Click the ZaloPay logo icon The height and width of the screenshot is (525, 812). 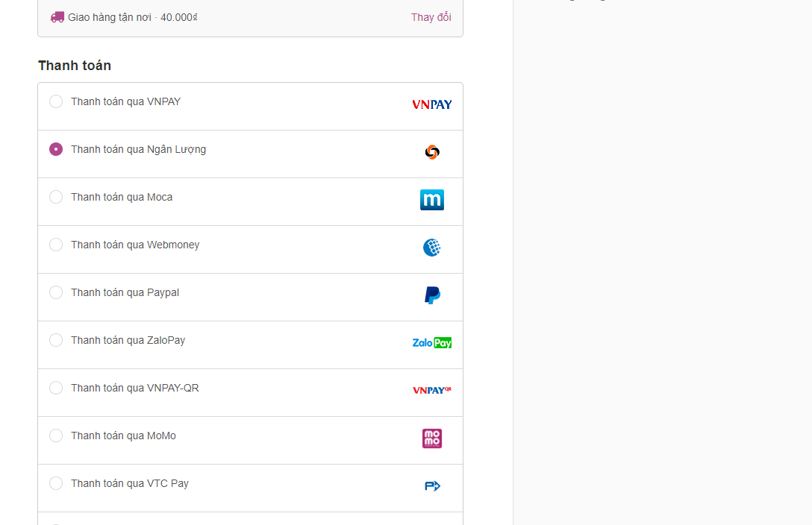(432, 343)
